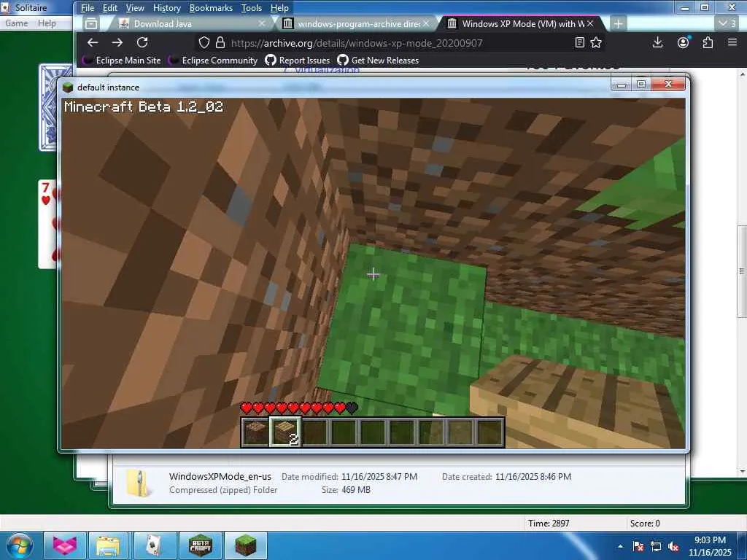Go back with the browser back arrow
The height and width of the screenshot is (560, 747).
pyautogui.click(x=93, y=43)
